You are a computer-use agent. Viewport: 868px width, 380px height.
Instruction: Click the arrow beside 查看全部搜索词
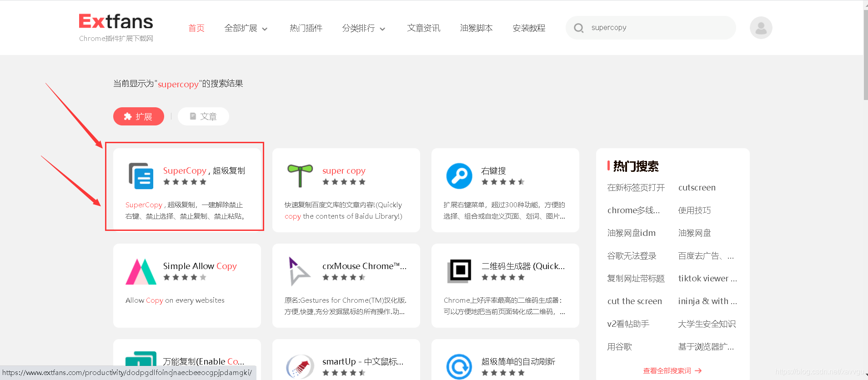pos(698,371)
